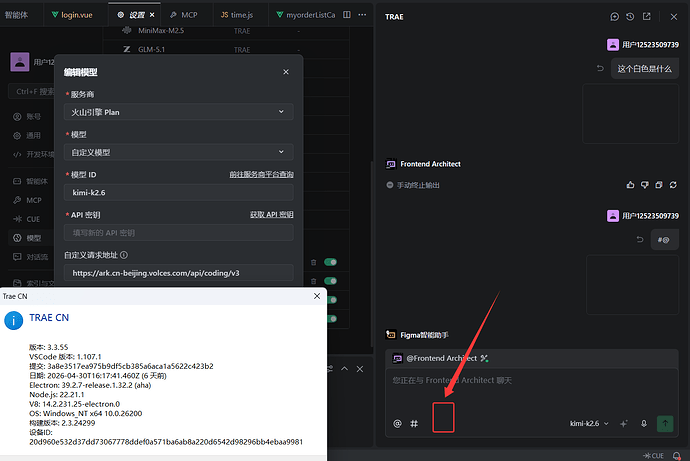The height and width of the screenshot is (461, 690).
Task: Regenerate the Frontend Architect reply
Action: (673, 185)
